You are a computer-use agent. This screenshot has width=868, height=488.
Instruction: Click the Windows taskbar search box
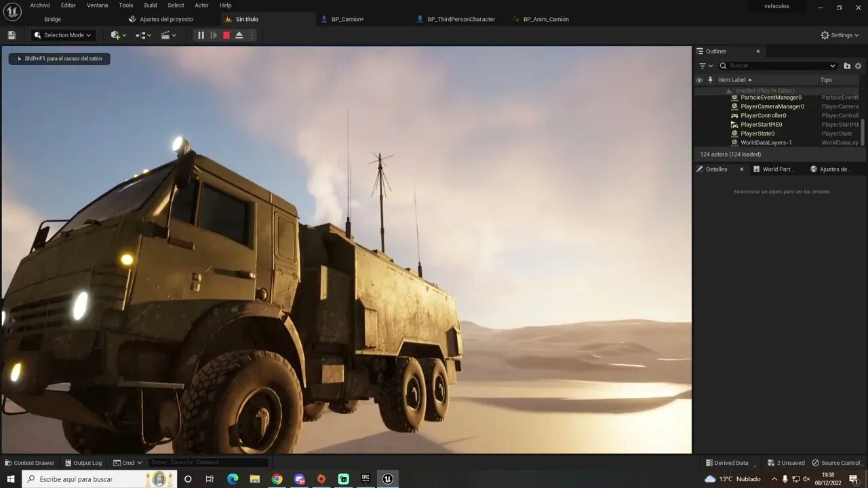click(x=99, y=479)
